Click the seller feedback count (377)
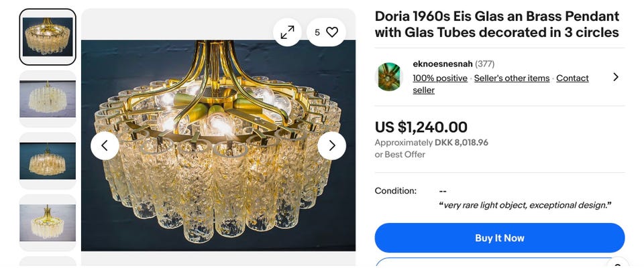The height and width of the screenshot is (276, 644). [485, 64]
